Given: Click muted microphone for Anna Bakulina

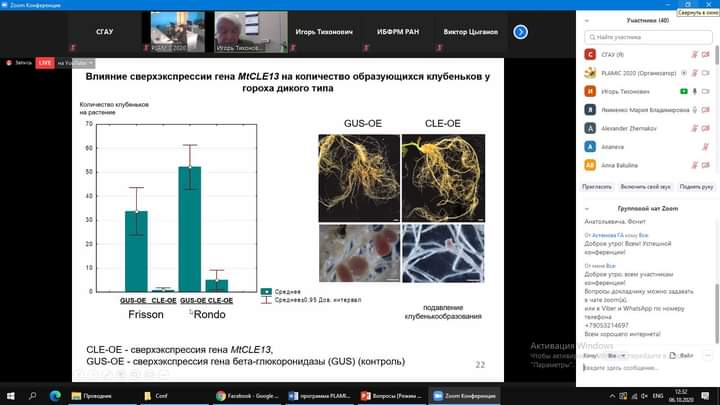Looking at the screenshot, I should (695, 165).
